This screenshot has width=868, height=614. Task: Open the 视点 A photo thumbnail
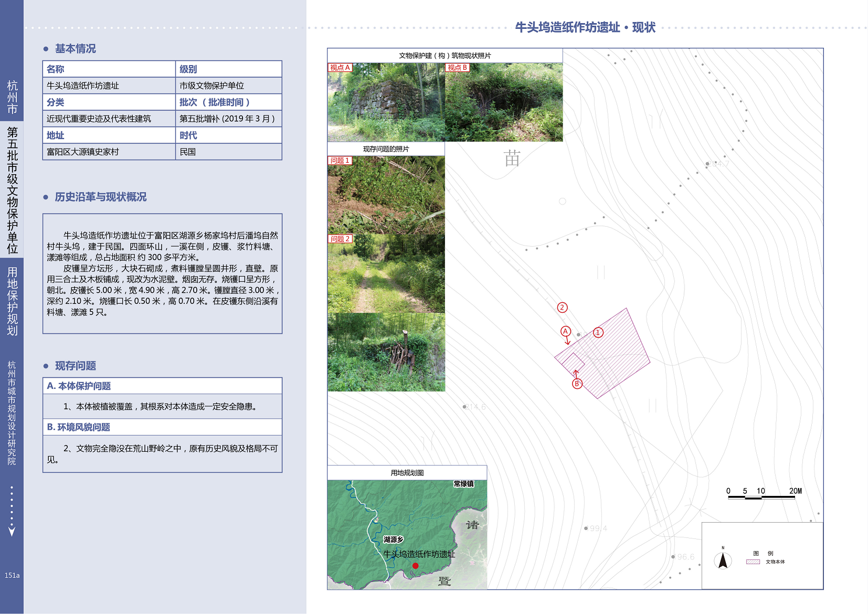386,102
